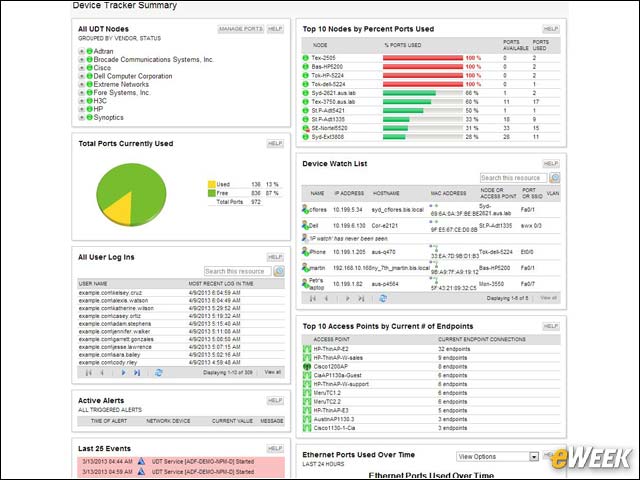Click search field in Device Watch List
The width and height of the screenshot is (640, 480).
click(513, 178)
